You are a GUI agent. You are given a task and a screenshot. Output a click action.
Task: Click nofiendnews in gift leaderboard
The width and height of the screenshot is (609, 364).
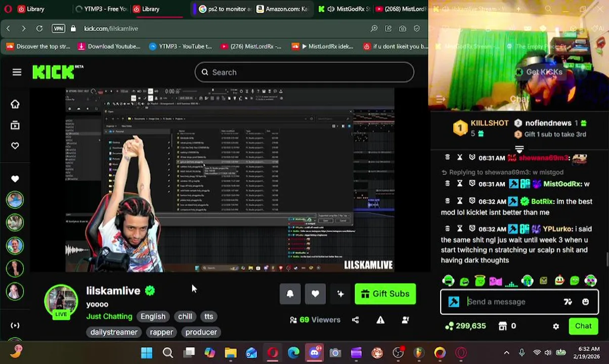548,123
